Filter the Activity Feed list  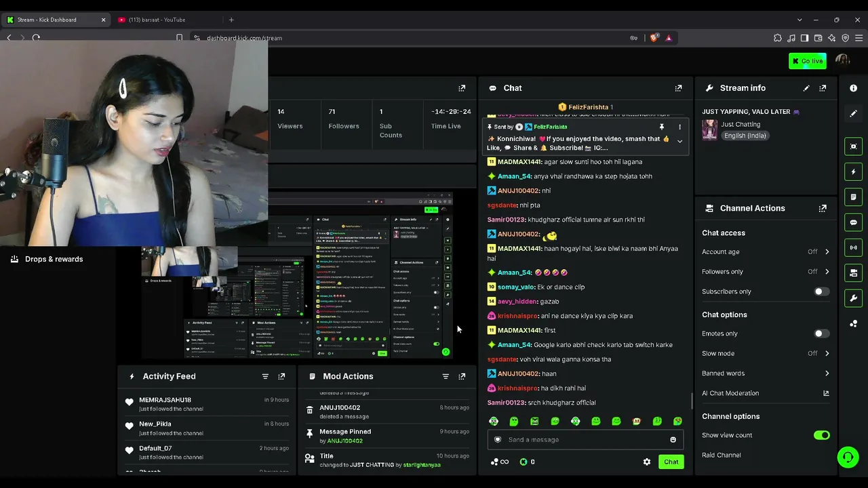pos(265,376)
